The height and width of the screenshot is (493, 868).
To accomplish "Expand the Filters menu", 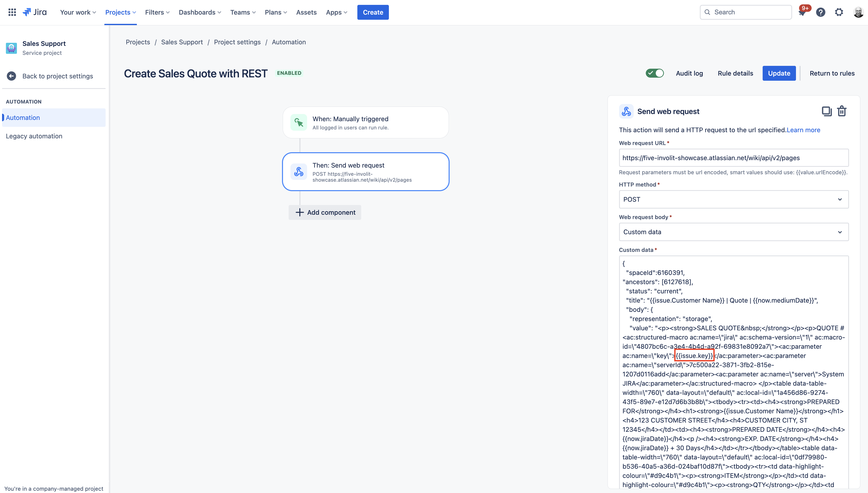I will (157, 12).
